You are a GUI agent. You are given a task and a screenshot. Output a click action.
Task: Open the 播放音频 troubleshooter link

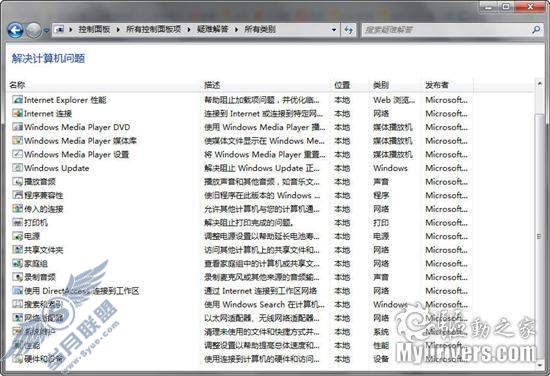click(x=40, y=182)
